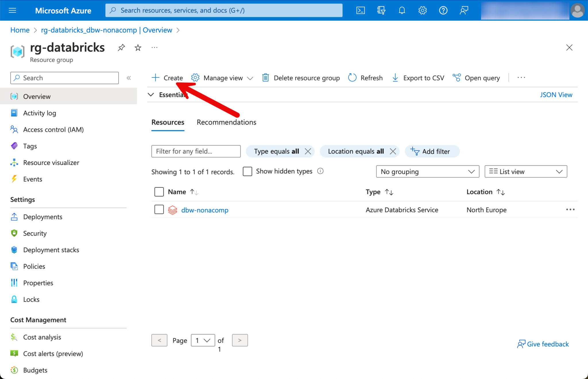Collapse the left sidebar menu
588x379 pixels.
[129, 78]
